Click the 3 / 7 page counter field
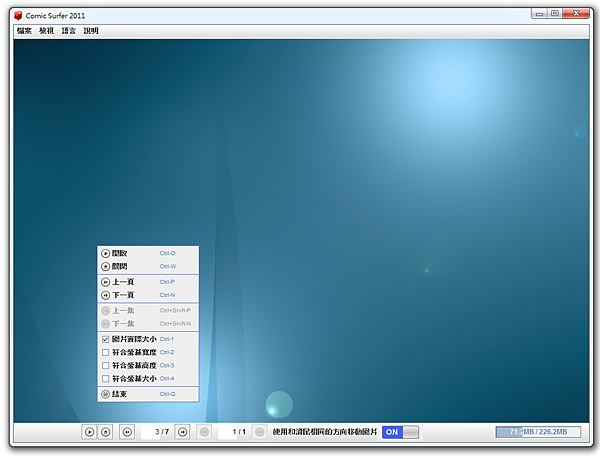This screenshot has width=600, height=456. pos(155,432)
